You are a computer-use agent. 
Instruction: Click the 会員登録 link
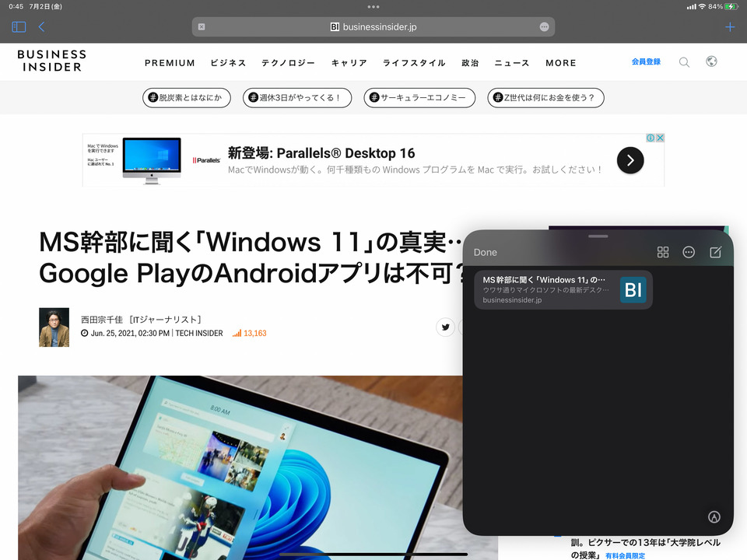(645, 61)
